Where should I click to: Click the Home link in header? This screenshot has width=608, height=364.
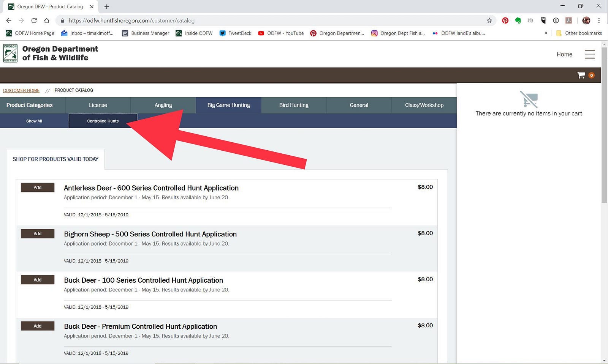[x=564, y=54]
